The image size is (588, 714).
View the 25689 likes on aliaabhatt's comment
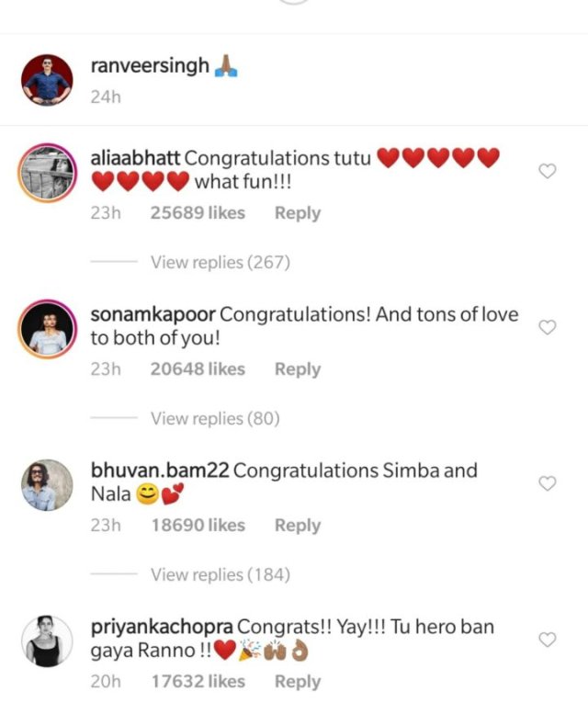click(198, 213)
